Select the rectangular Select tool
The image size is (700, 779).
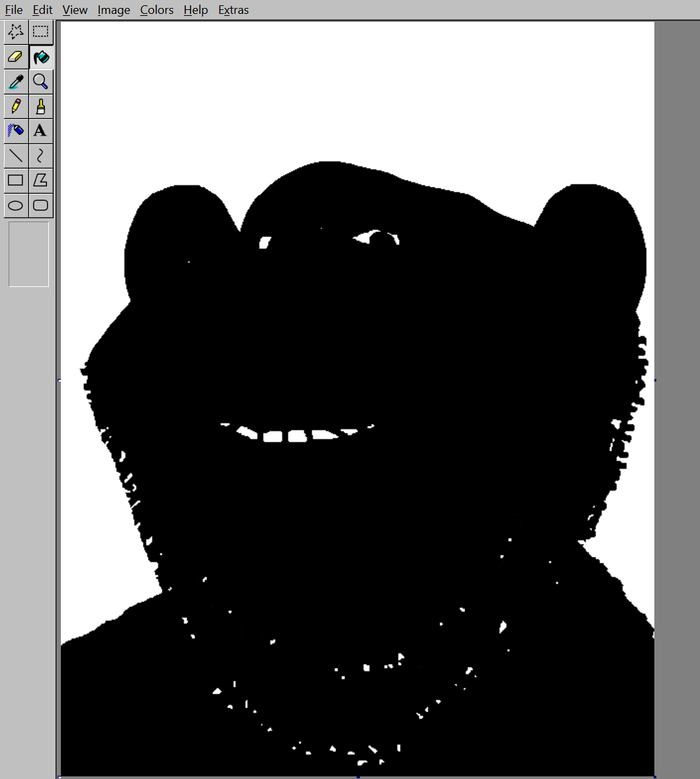41,32
